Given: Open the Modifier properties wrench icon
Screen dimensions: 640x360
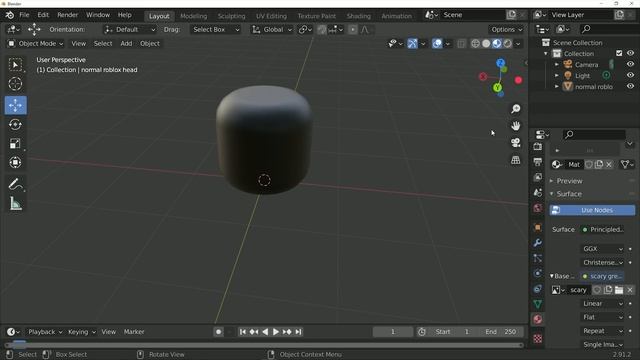Looking at the screenshot, I should pos(538,243).
